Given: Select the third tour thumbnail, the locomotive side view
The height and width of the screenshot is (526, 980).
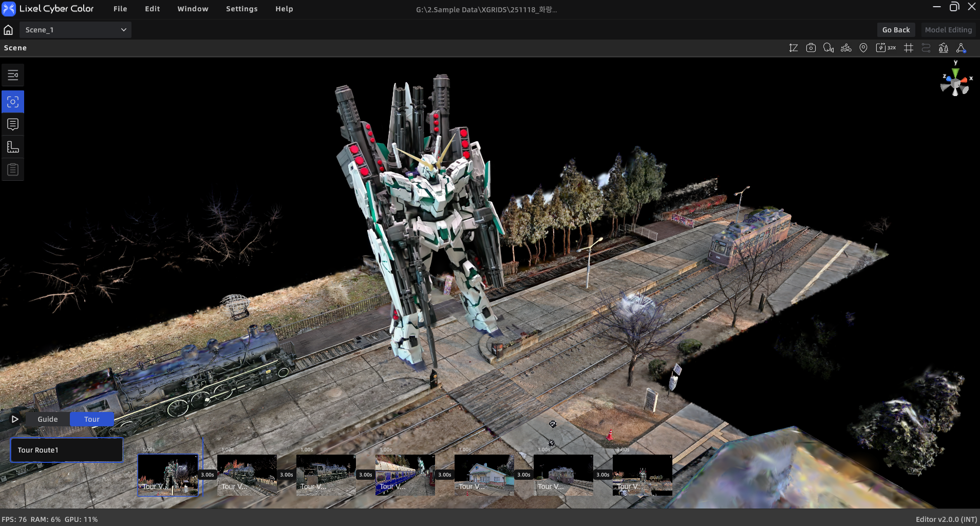Looking at the screenshot, I should coord(326,475).
